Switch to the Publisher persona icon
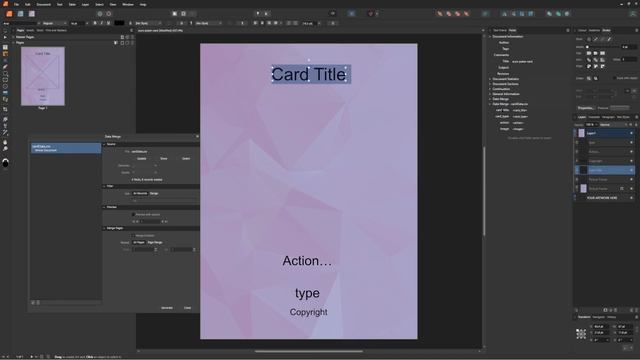Image resolution: width=640 pixels, height=360 pixels. 9,13
